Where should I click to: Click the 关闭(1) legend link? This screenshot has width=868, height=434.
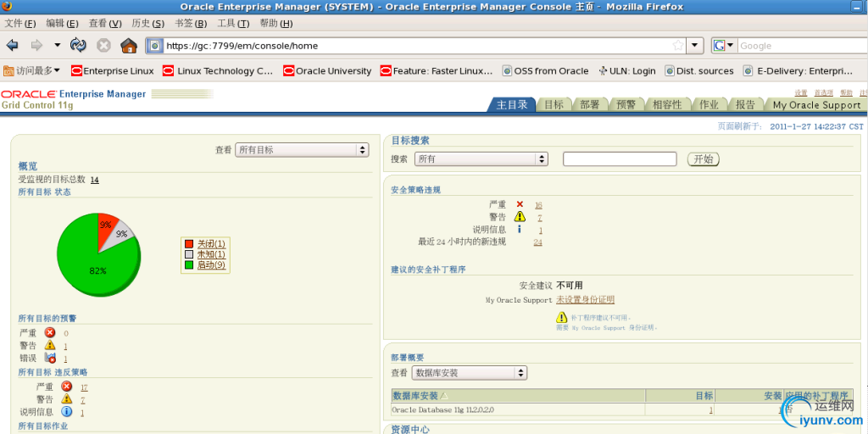pos(211,243)
